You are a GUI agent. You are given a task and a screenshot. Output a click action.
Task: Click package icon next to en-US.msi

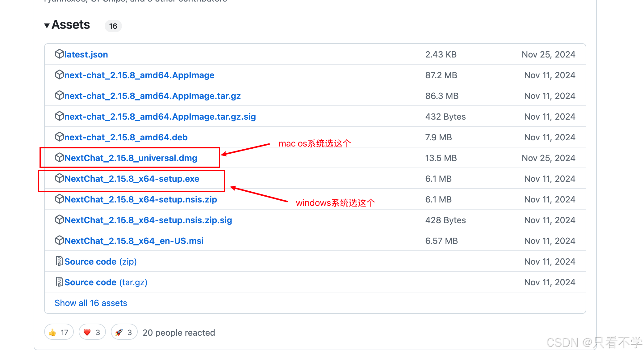59,240
